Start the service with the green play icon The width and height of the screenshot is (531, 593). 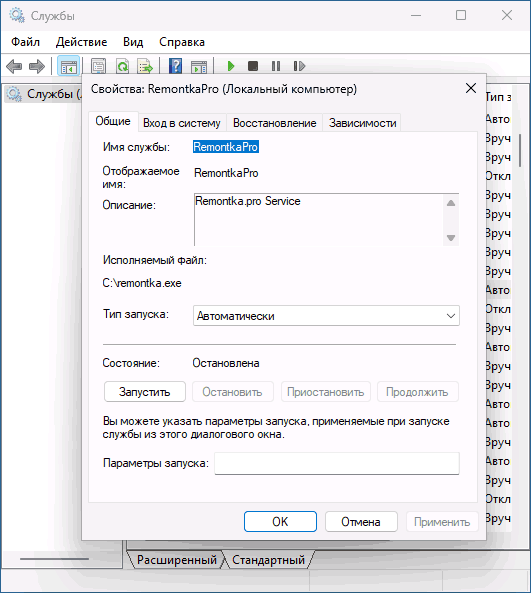pos(231,66)
